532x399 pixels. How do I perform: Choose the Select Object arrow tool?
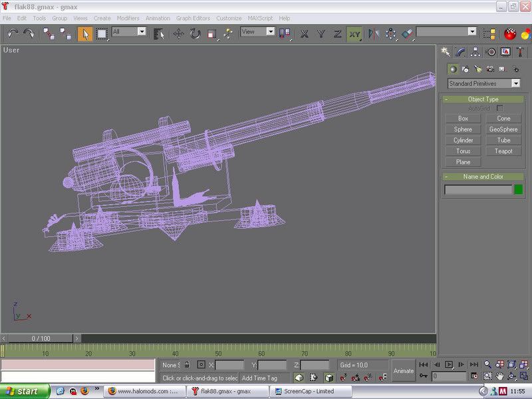tap(85, 34)
